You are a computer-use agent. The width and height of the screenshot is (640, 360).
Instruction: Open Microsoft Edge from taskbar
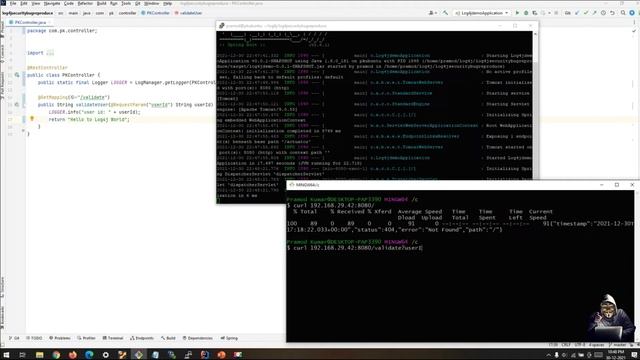coord(89,355)
